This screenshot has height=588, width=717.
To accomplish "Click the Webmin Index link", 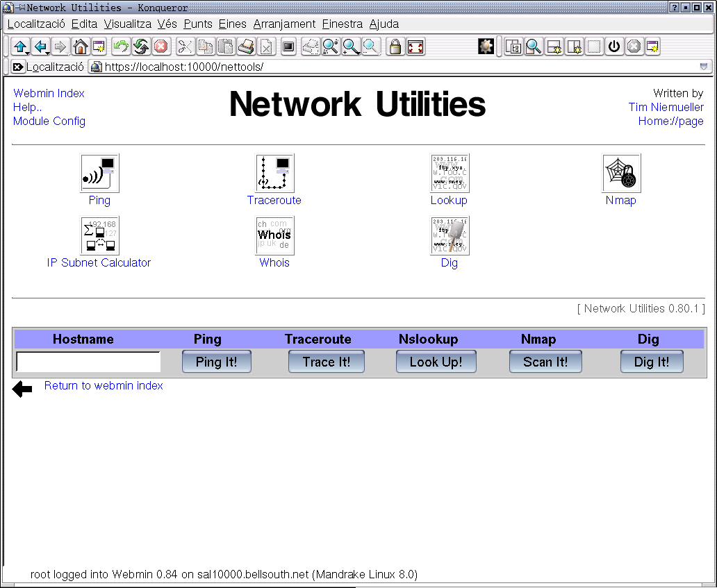I will click(49, 93).
